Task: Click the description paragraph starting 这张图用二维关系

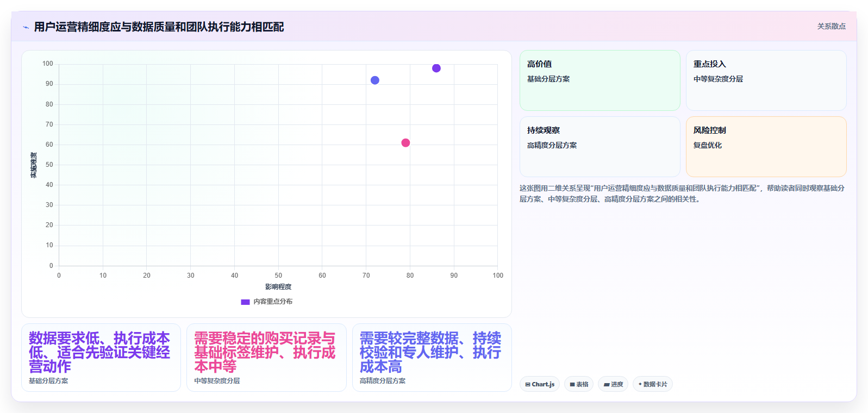Action: (682, 193)
